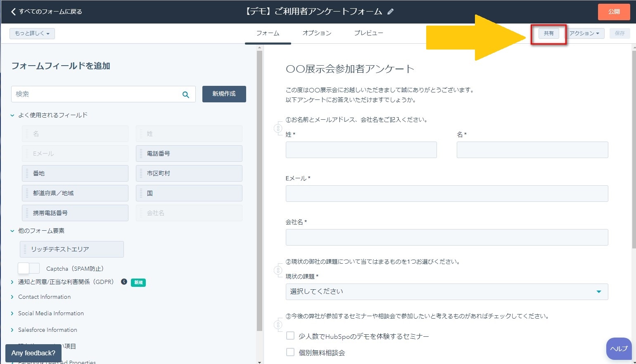Click the back chevron beside すべてのフォームに戻る

[13, 12]
